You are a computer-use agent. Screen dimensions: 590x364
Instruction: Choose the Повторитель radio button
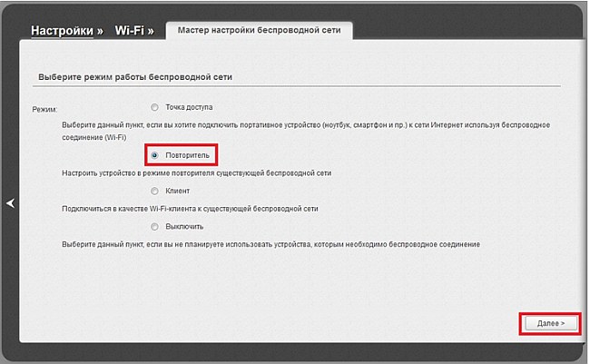coord(155,156)
